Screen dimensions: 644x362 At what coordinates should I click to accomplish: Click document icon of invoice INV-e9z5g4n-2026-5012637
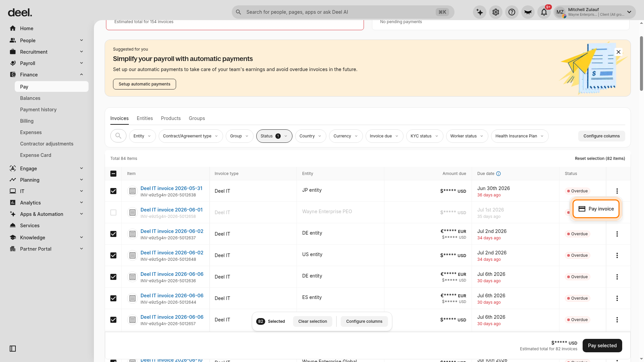tap(132, 234)
